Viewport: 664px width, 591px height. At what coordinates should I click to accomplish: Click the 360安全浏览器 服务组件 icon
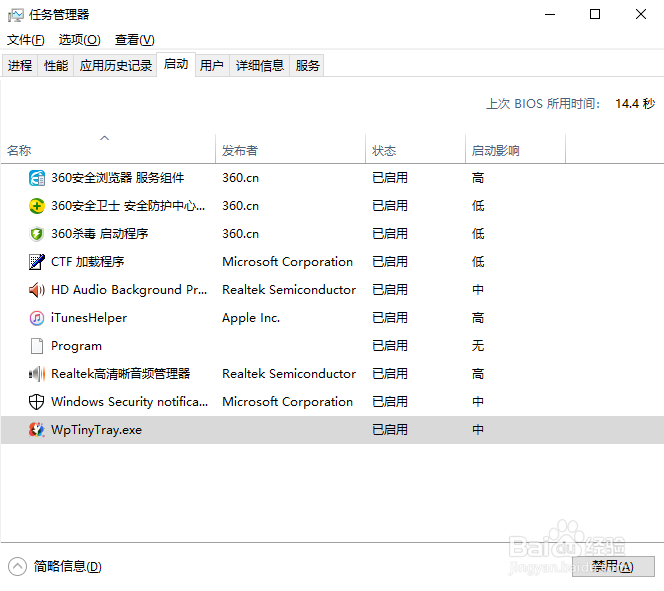[37, 178]
